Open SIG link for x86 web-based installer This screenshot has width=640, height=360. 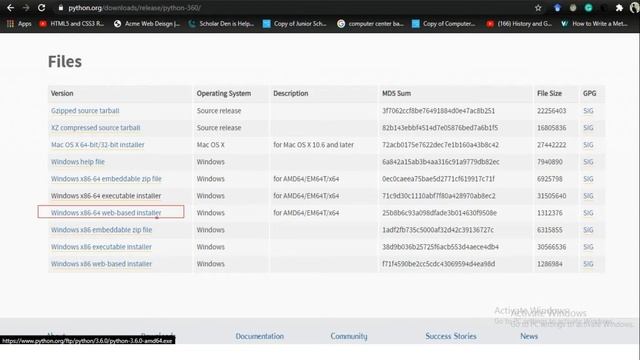click(588, 264)
